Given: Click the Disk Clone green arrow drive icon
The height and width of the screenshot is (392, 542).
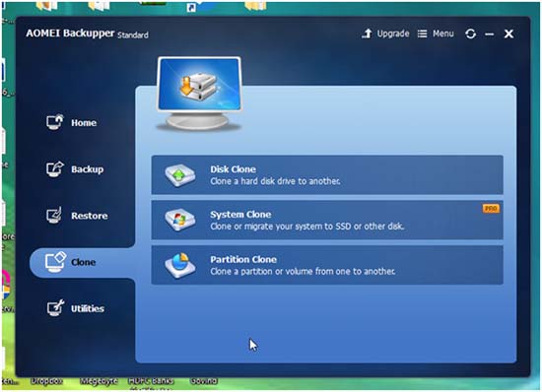Looking at the screenshot, I should coord(180,175).
